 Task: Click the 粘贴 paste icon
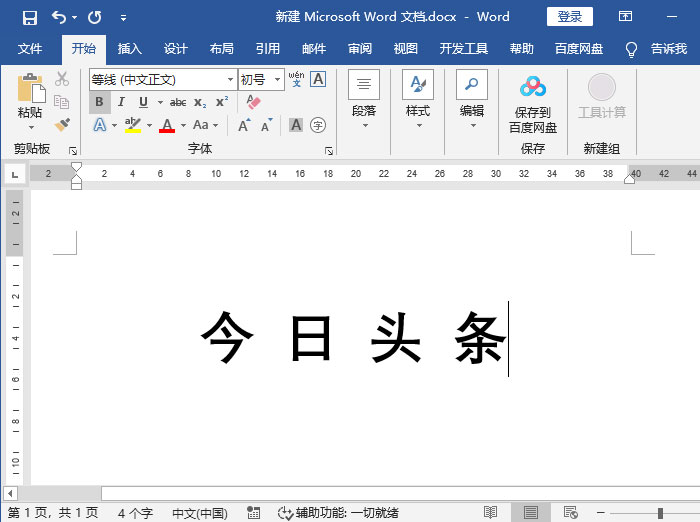31,88
